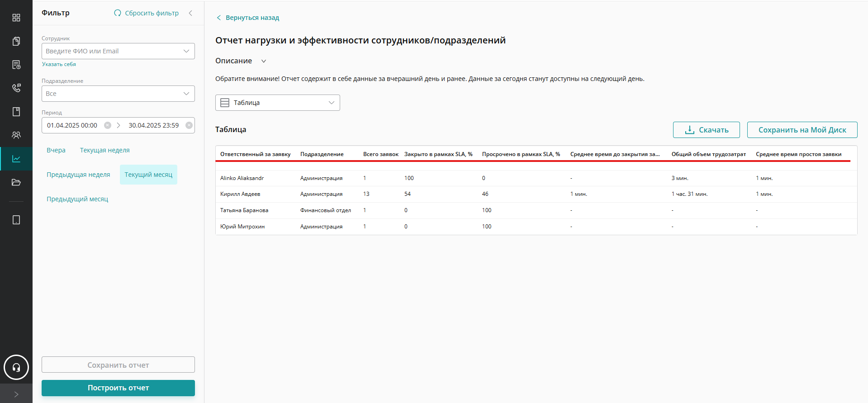Reset the filter

click(147, 13)
